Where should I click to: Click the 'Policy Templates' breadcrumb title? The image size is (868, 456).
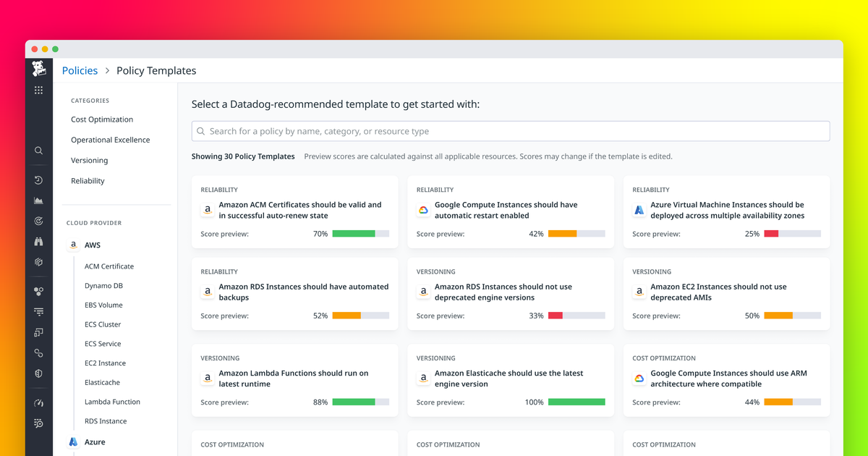pyautogui.click(x=156, y=71)
